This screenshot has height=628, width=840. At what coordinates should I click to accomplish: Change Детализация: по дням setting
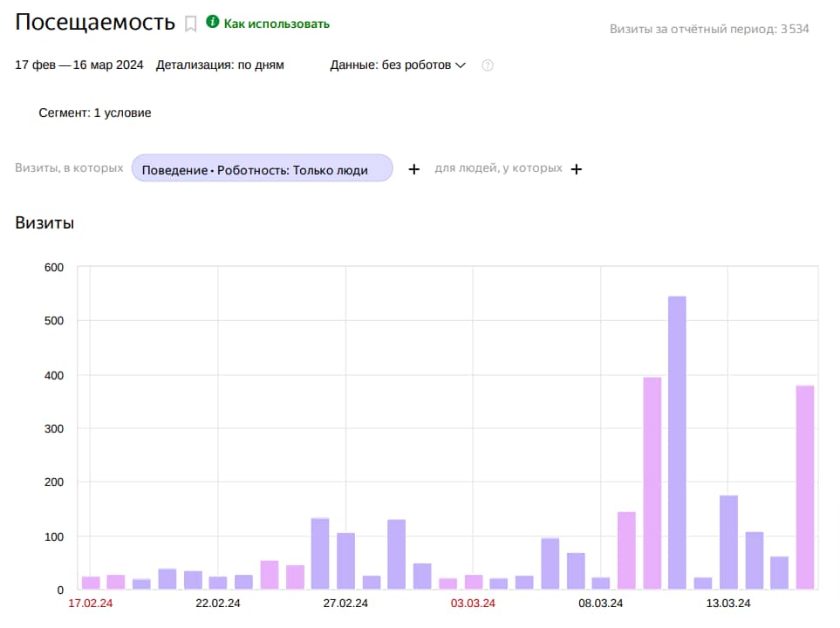coord(220,65)
